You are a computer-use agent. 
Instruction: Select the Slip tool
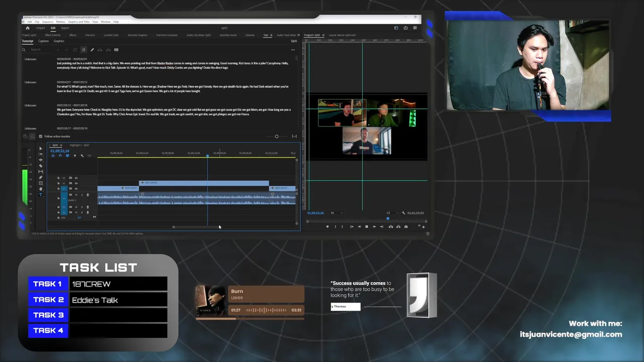(41, 171)
